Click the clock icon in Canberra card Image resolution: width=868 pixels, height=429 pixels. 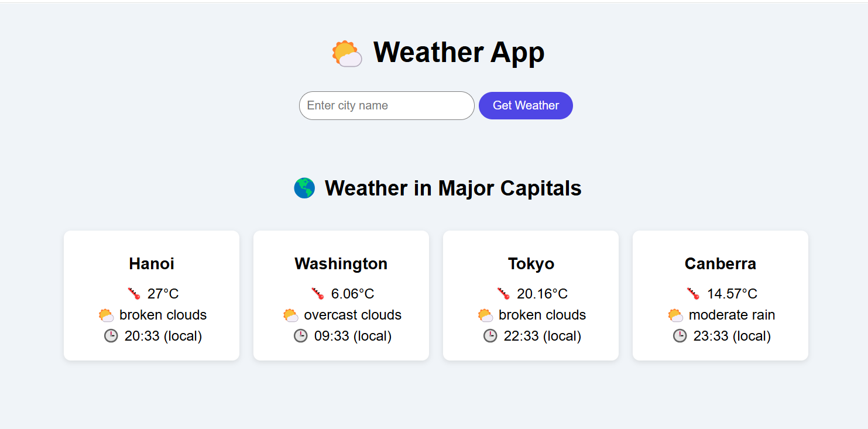pos(680,336)
